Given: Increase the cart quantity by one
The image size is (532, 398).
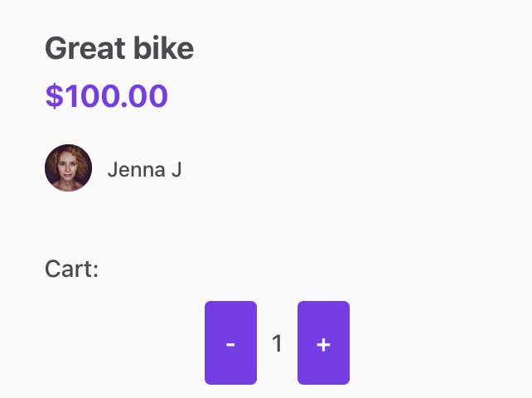Looking at the screenshot, I should coord(323,342).
